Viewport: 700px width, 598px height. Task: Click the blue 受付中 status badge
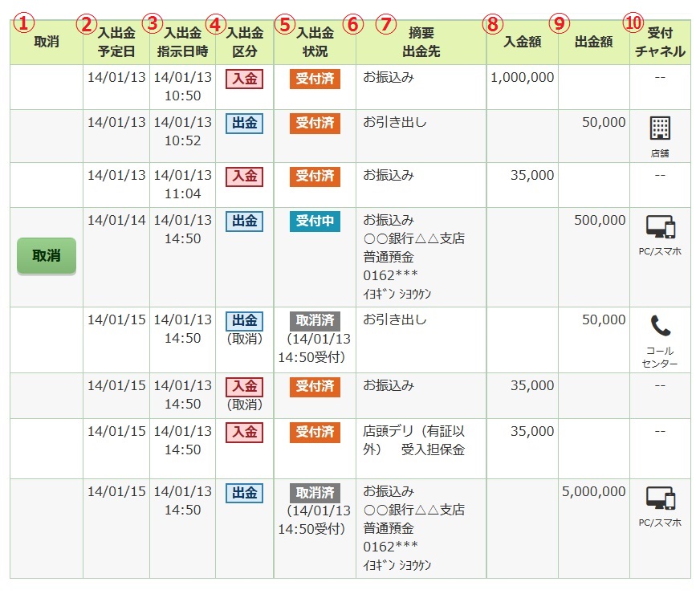click(x=315, y=222)
